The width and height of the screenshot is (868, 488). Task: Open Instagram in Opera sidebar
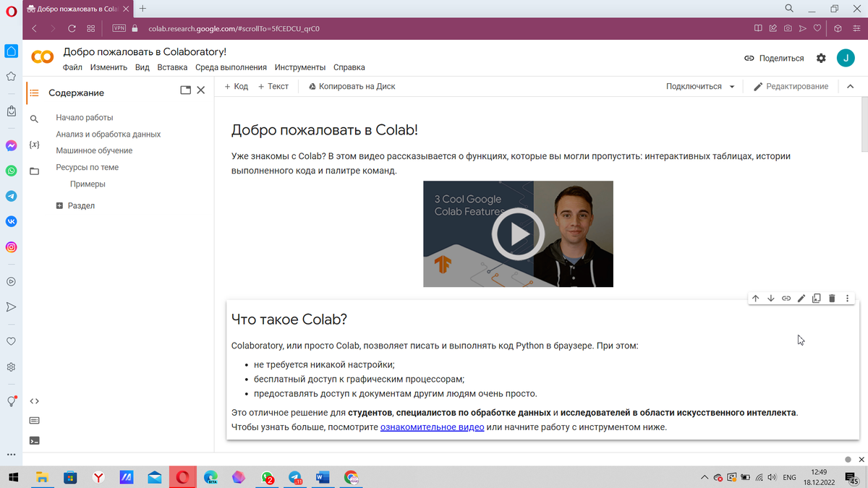pyautogui.click(x=11, y=247)
